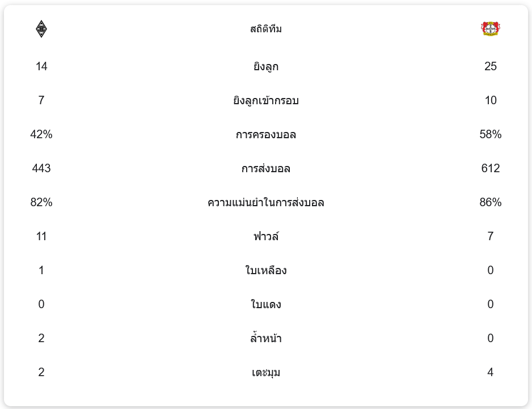The height and width of the screenshot is (409, 532).
Task: Click the 82% pass accuracy value
Action: (x=41, y=202)
